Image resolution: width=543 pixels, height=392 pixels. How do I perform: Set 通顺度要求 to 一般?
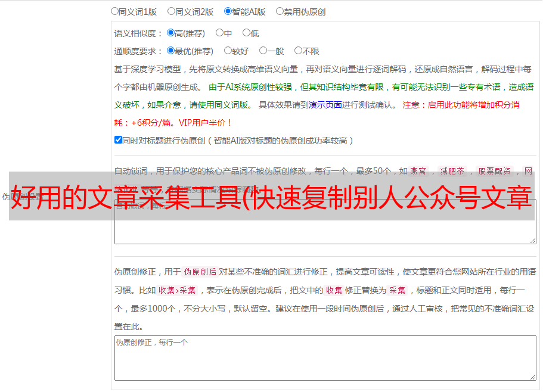263,51
